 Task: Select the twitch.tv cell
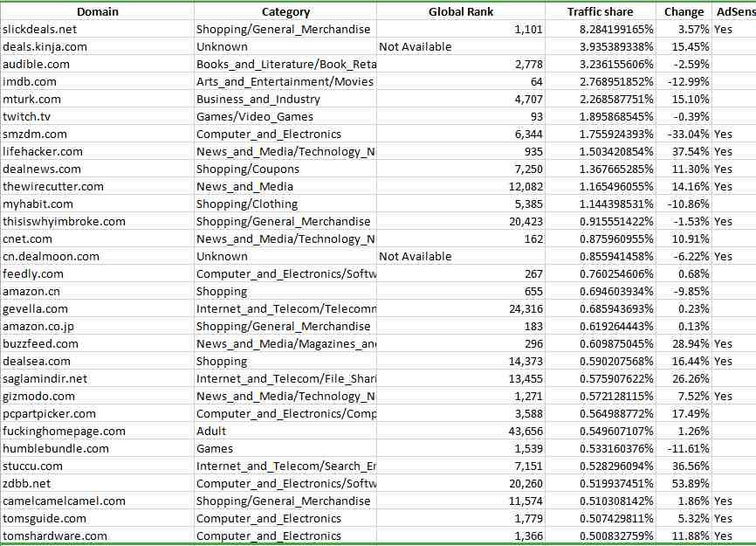(97, 116)
